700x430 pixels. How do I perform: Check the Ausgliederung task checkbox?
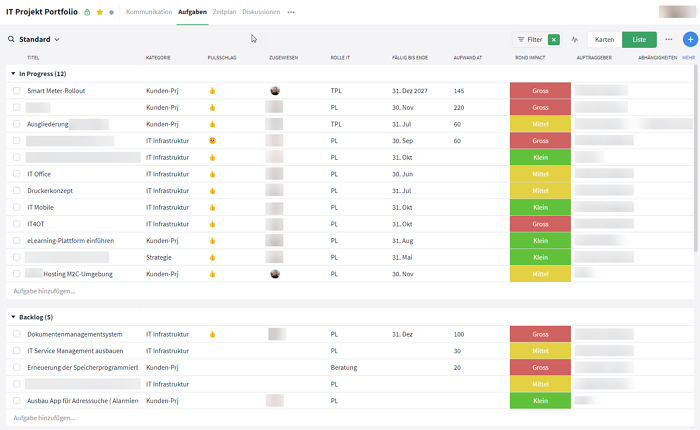coord(17,124)
